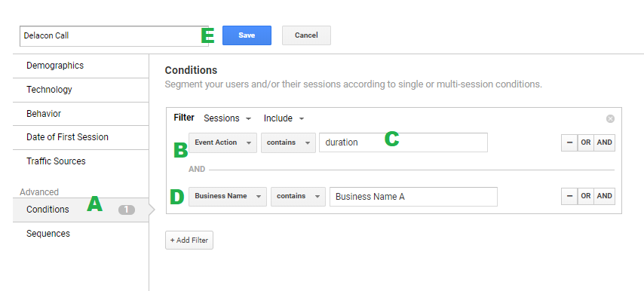Screen dimensions: 644x291
Task: Switch to the Technology section
Action: [x=81, y=90]
